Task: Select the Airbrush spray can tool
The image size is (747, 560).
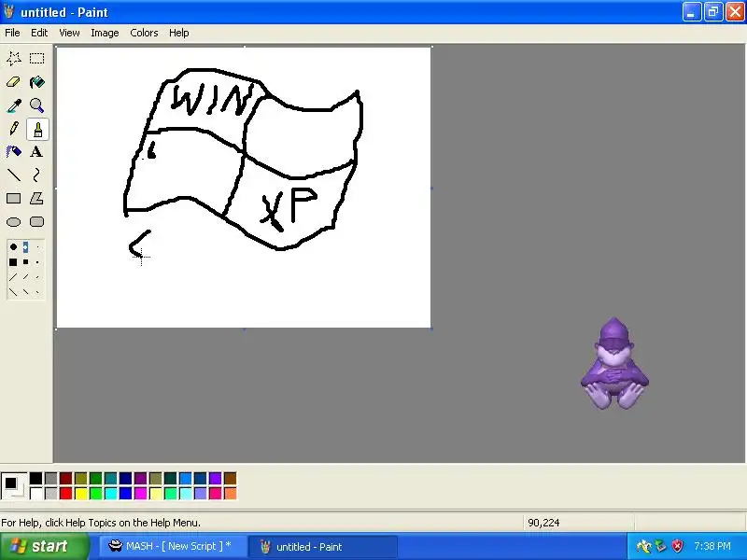Action: (14, 152)
